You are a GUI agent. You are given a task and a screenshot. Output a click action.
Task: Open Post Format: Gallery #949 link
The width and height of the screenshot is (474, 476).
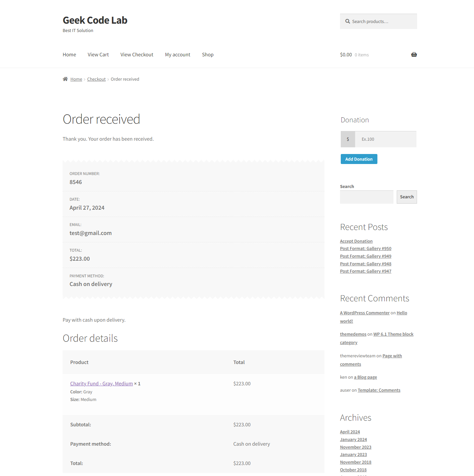365,256
